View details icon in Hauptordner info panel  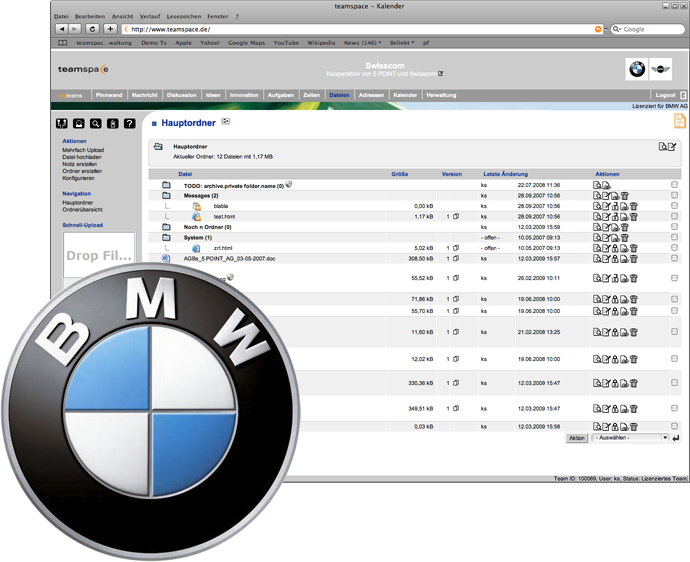(662, 147)
